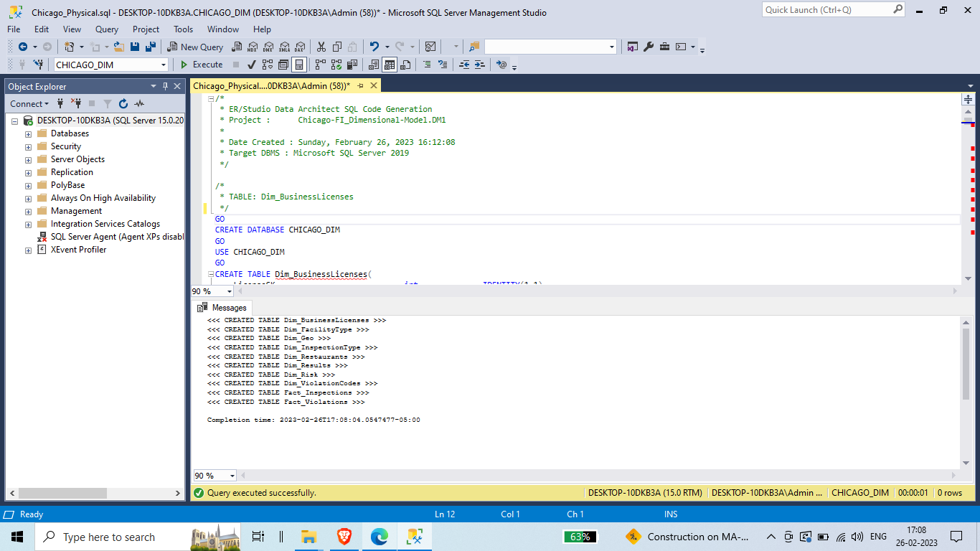This screenshot has height=551, width=980.
Task: Click the Find in Files icon
Action: (474, 47)
